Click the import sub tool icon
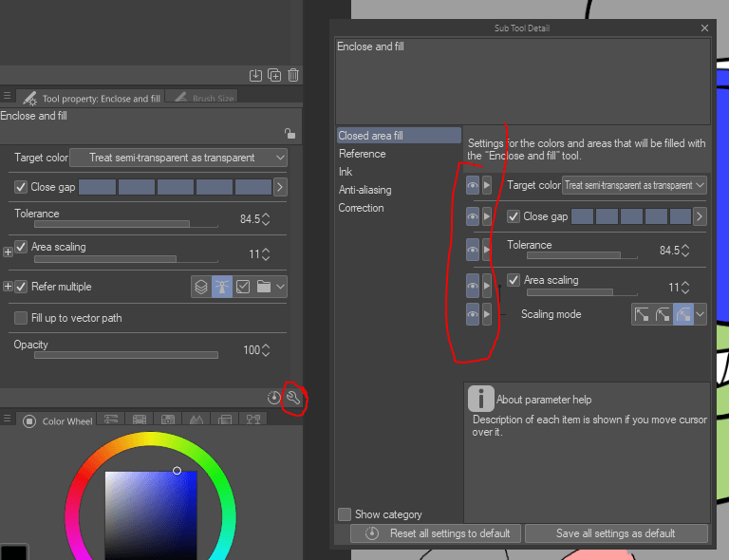729x560 pixels. click(255, 75)
